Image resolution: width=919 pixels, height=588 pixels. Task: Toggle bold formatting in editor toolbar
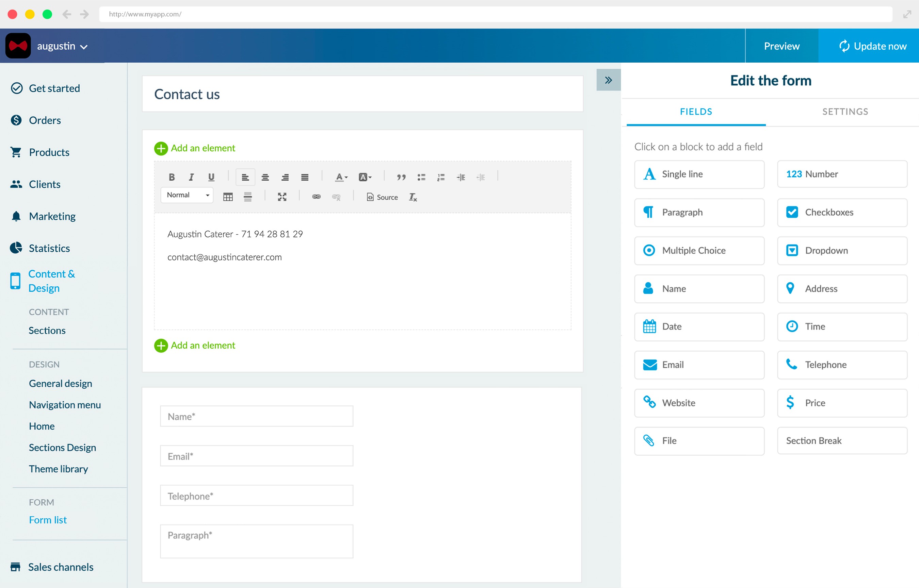tap(172, 177)
